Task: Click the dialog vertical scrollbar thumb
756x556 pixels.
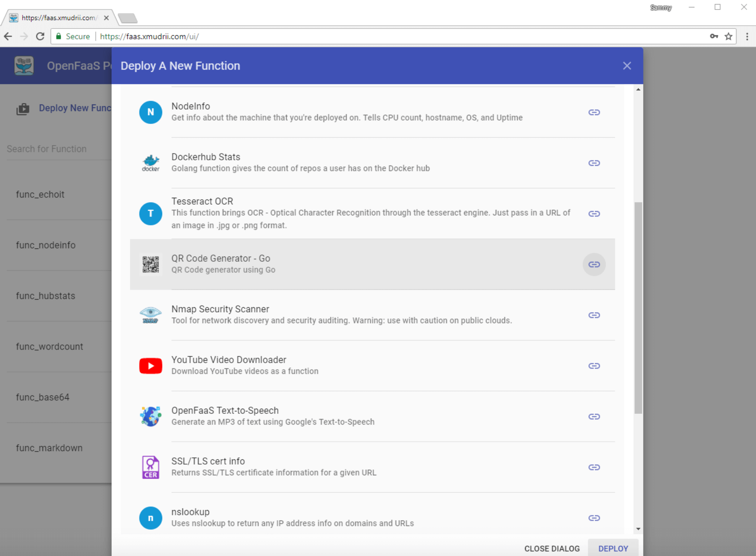Action: click(x=638, y=308)
